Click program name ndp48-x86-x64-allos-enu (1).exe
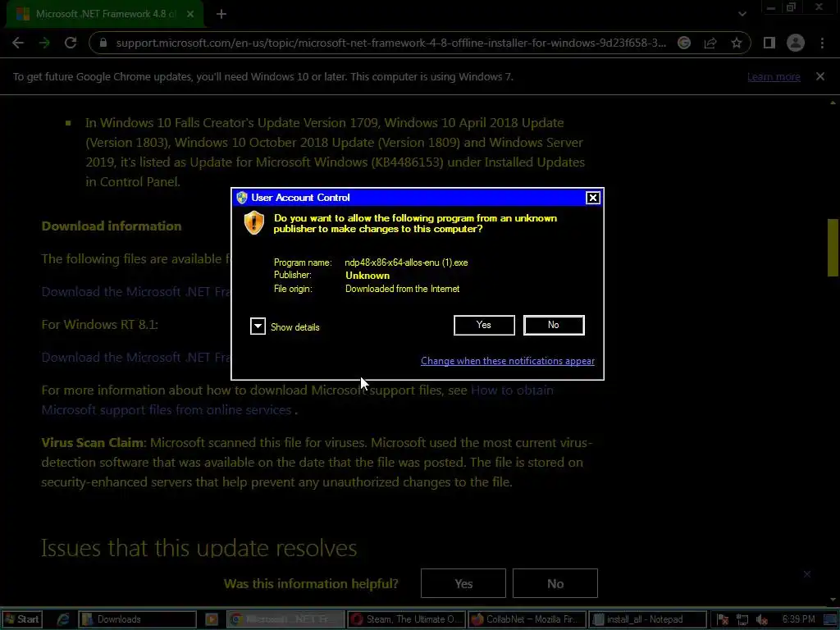Image resolution: width=840 pixels, height=630 pixels. (x=406, y=262)
